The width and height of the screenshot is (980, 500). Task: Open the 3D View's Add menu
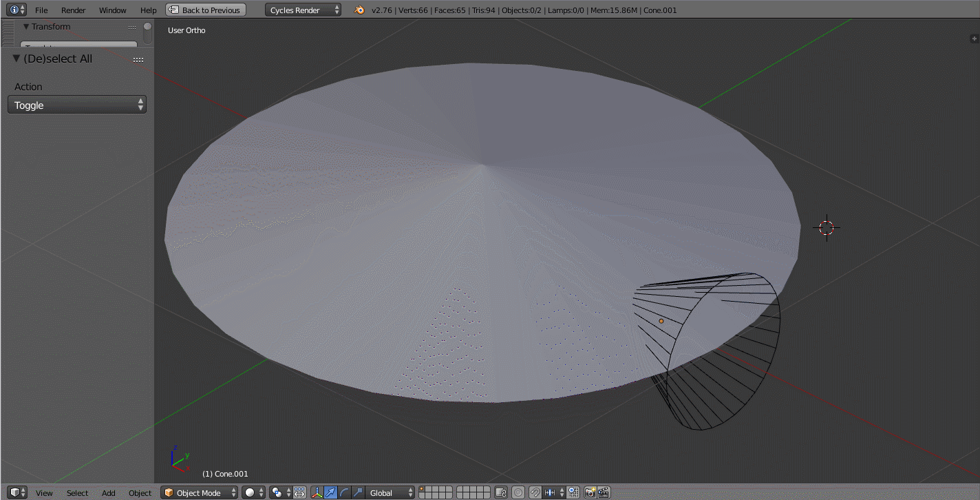click(x=109, y=492)
